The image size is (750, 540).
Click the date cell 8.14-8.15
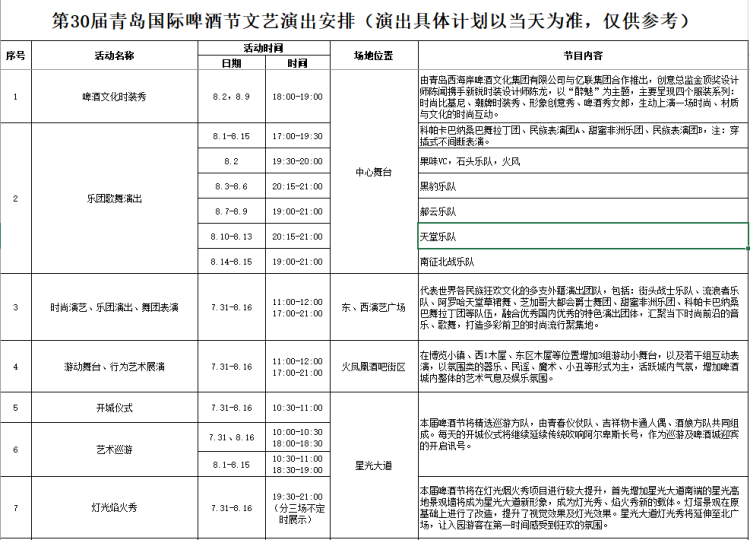coord(232,262)
